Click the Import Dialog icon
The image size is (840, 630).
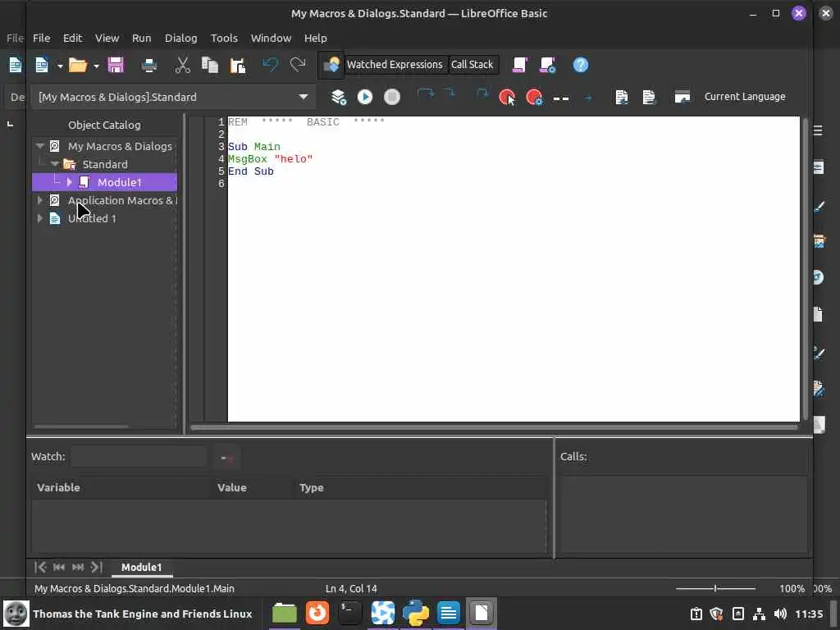coord(682,97)
